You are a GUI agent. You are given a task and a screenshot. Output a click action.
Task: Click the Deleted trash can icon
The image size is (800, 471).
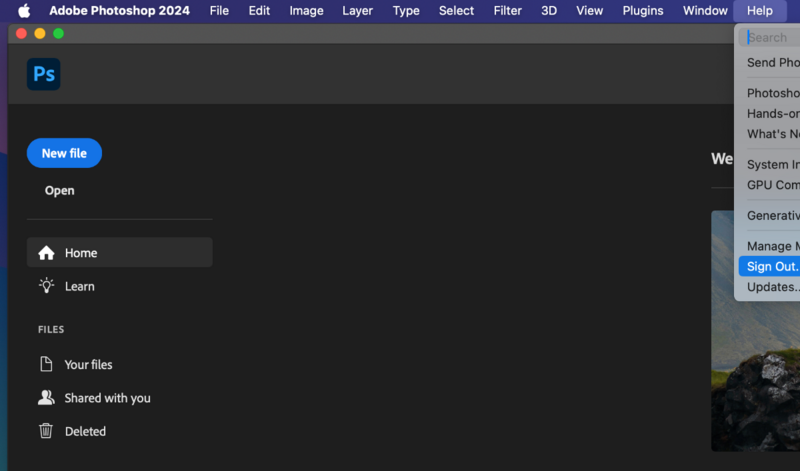[x=46, y=431]
